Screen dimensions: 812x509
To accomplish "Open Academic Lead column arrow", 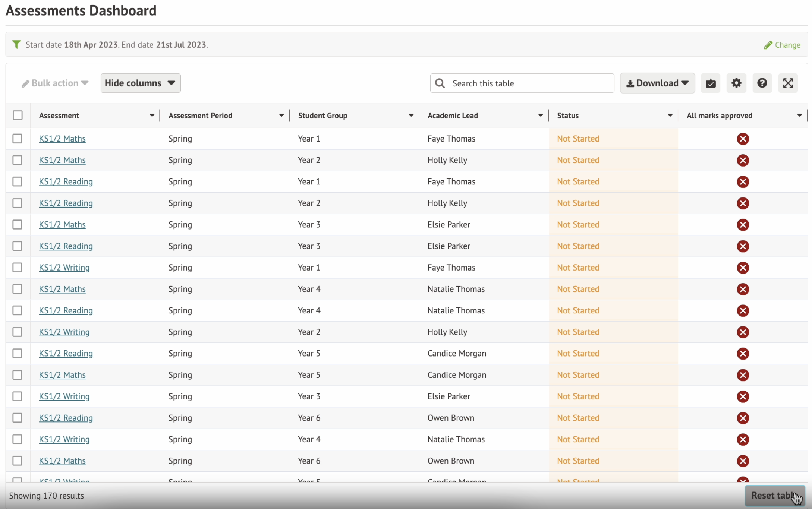I will pyautogui.click(x=541, y=116).
